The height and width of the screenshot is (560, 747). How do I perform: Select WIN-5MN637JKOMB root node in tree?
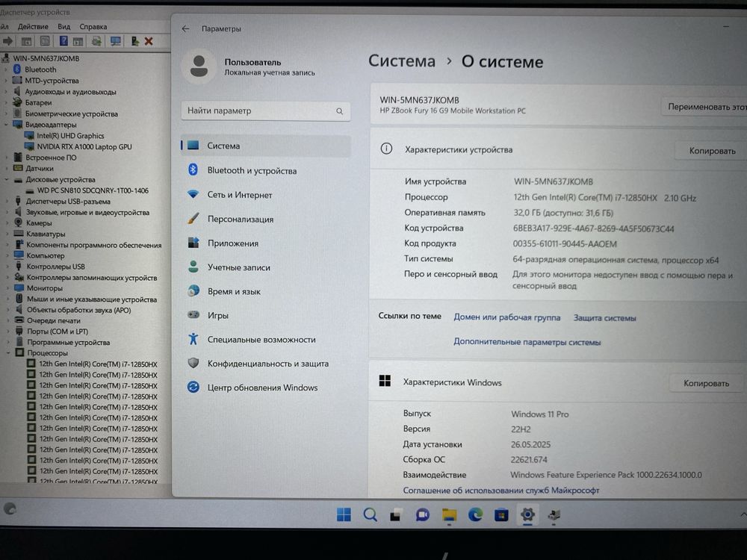(46, 58)
